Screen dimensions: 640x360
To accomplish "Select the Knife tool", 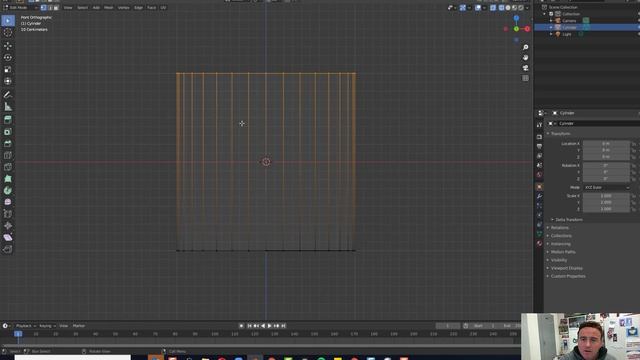I will [8, 167].
